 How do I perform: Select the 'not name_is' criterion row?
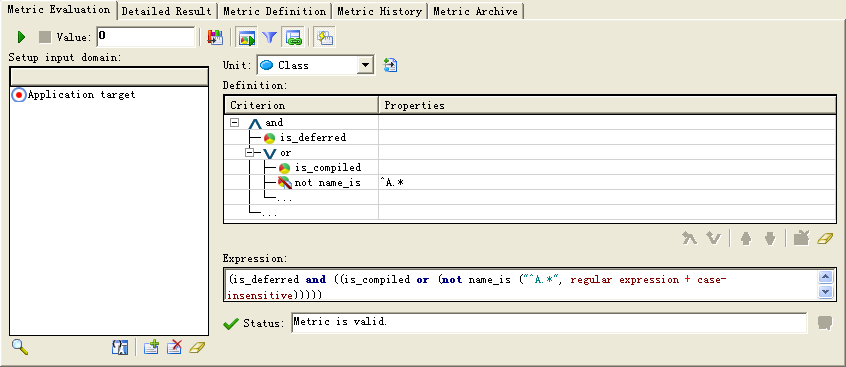pos(530,182)
